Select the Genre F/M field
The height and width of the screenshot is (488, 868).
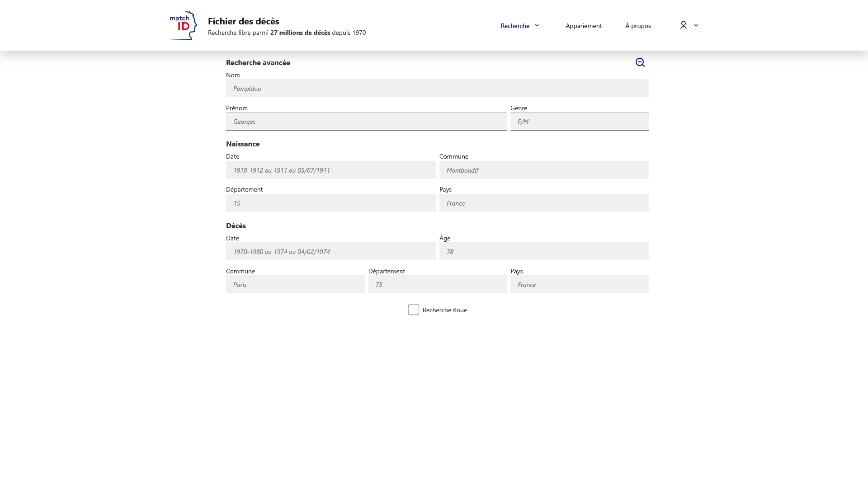580,121
